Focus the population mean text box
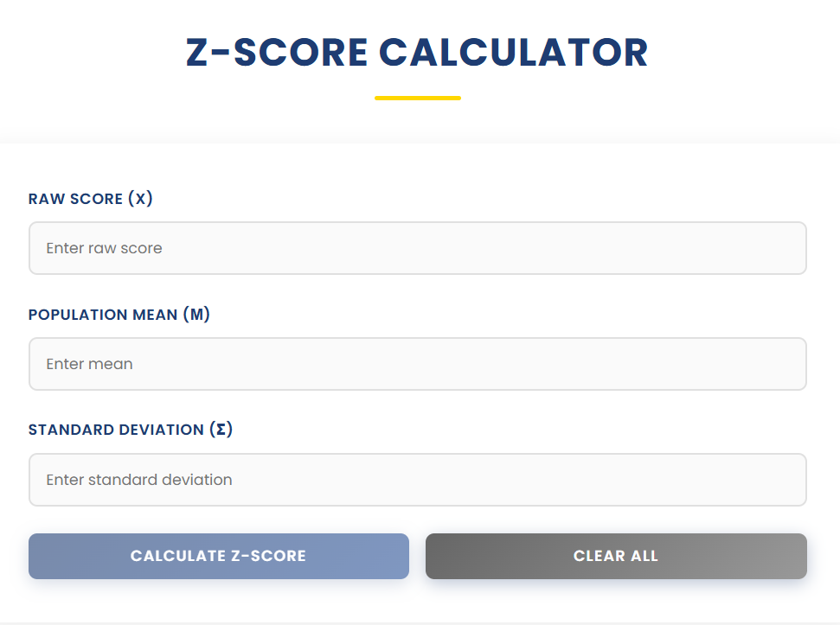Image resolution: width=840 pixels, height=625 pixels. [418, 363]
